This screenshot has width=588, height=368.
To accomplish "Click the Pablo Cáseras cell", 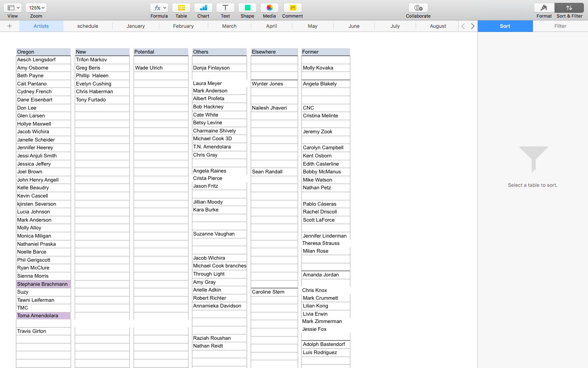I will (326, 204).
